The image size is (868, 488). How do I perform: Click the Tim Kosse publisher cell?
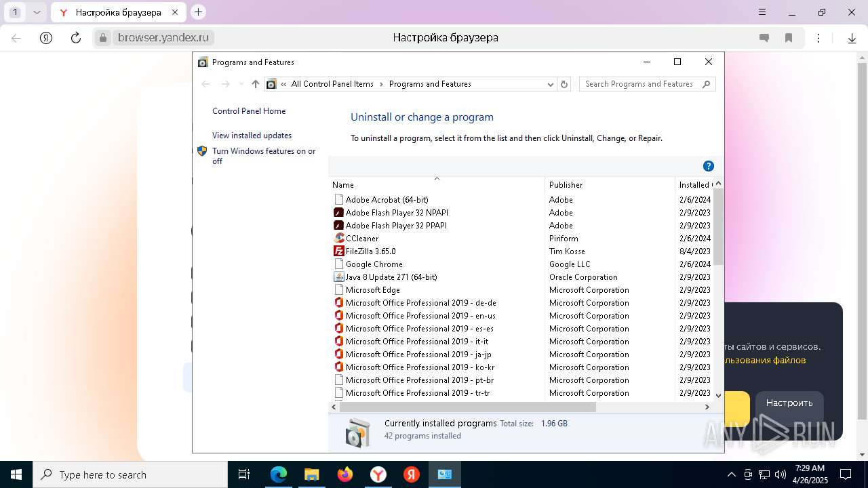[x=567, y=251]
